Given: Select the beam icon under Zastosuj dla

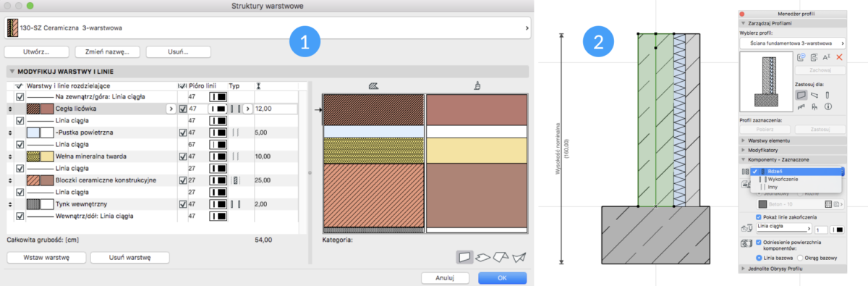Looking at the screenshot, I should [x=814, y=95].
